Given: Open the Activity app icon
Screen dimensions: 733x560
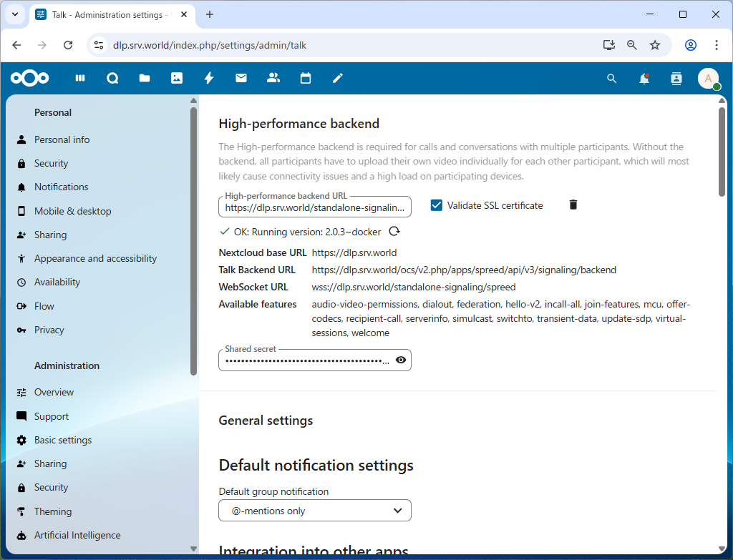Looking at the screenshot, I should (x=209, y=79).
